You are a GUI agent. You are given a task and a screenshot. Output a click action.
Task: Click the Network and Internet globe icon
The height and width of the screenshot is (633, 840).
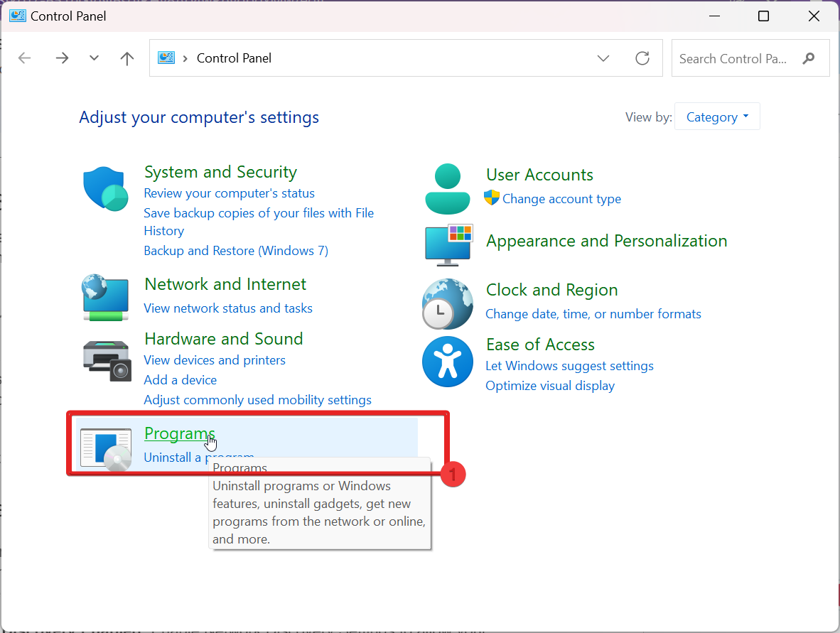(x=106, y=297)
